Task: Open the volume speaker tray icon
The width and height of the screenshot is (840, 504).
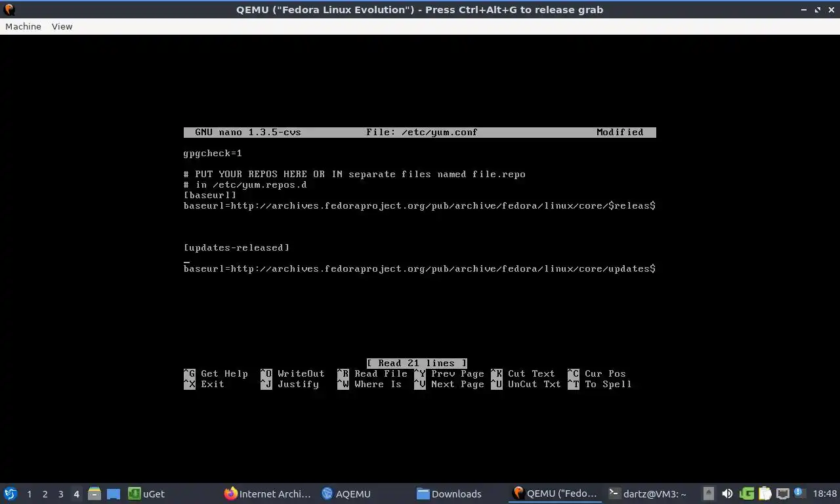Action: [x=727, y=493]
